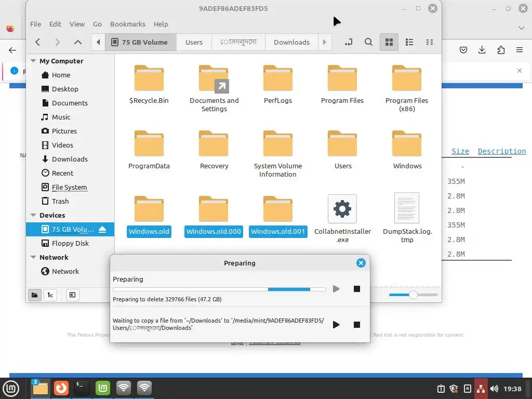Select CollabnetInstaller.exe file

[x=342, y=219]
